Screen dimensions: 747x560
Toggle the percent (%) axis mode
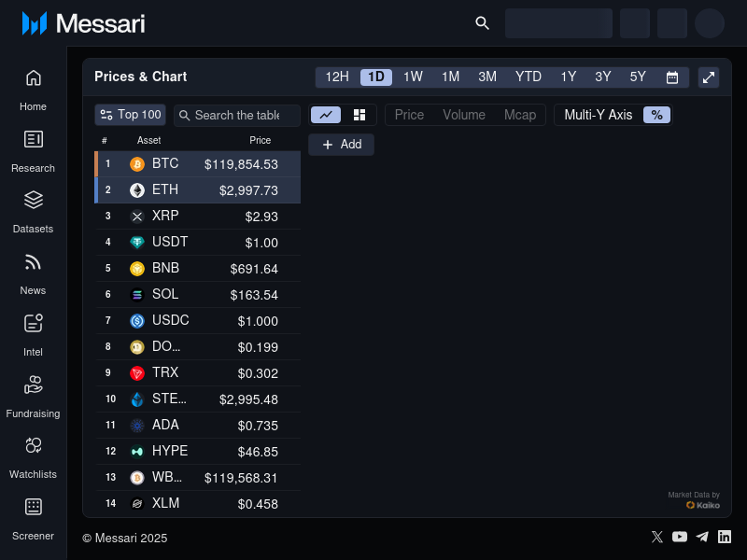coord(657,115)
